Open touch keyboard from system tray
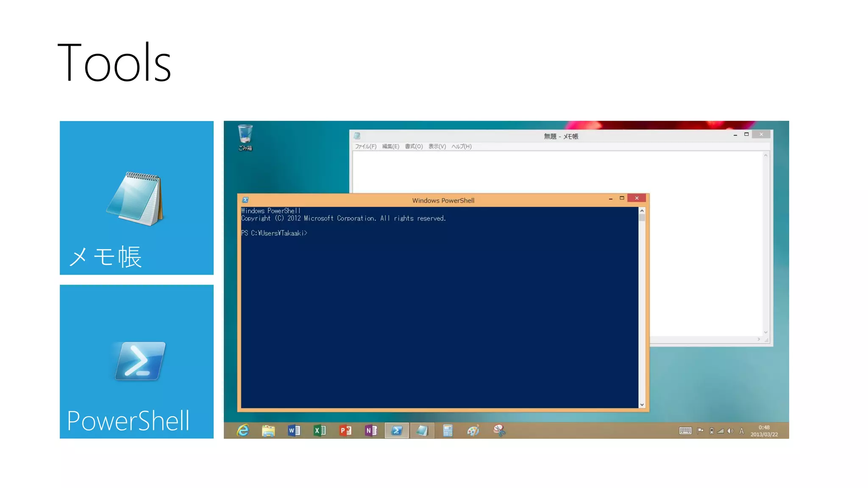The image size is (868, 488). pos(685,431)
